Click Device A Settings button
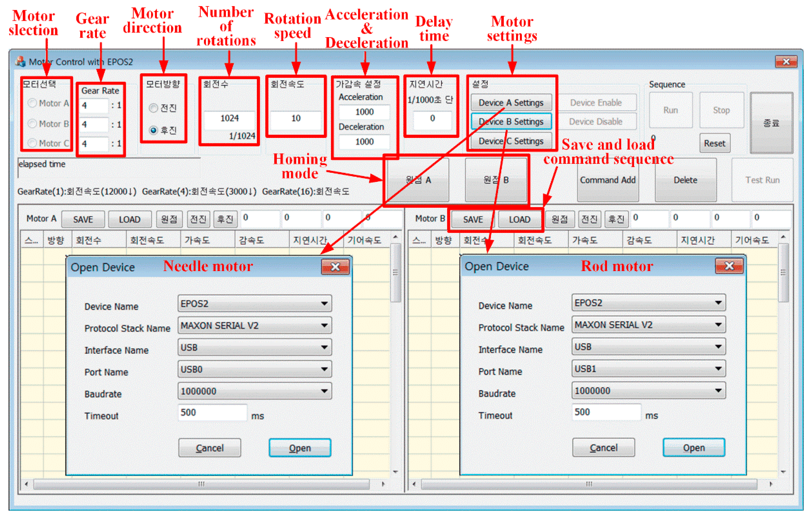812x517 pixels. click(511, 102)
